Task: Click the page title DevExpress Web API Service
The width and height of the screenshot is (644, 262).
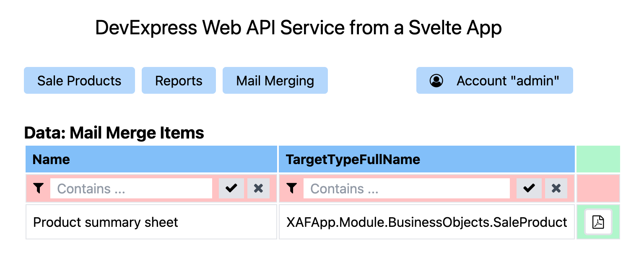Action: [299, 28]
